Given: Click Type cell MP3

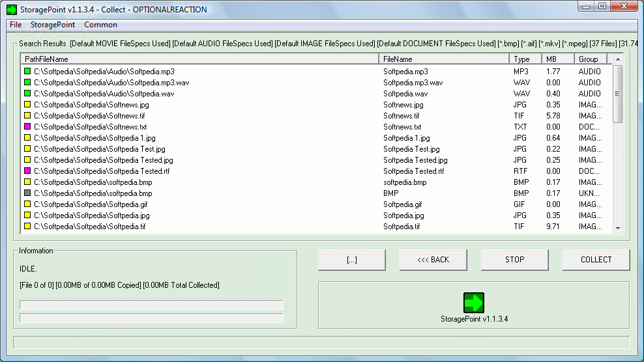Looking at the screenshot, I should (521, 72).
